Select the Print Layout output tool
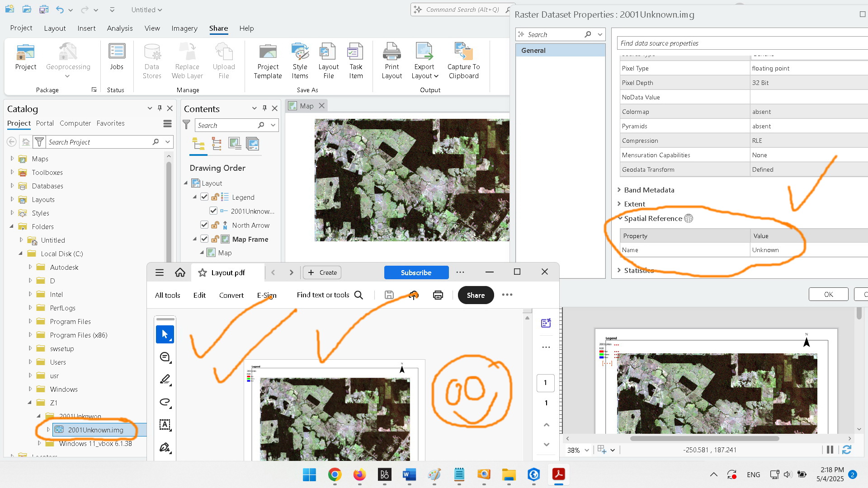 392,60
